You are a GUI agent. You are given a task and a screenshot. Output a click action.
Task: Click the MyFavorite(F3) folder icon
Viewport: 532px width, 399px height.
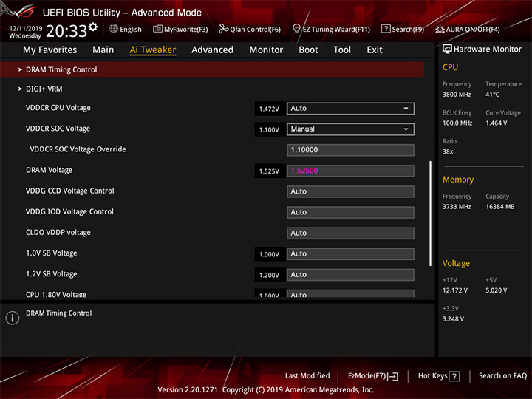[x=157, y=29]
